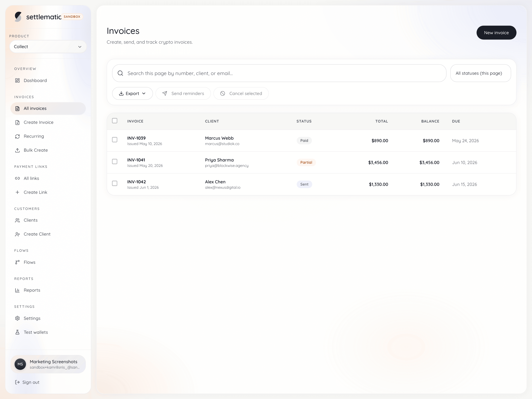Click email alex@nexusdigital.io

(x=223, y=188)
